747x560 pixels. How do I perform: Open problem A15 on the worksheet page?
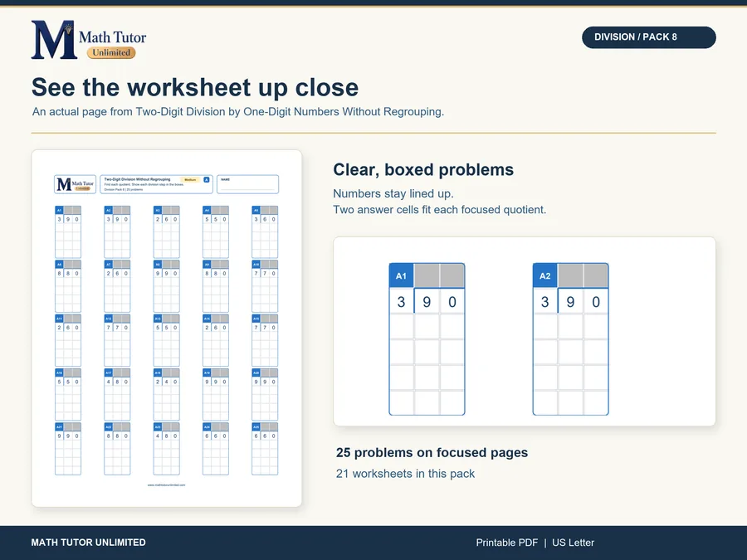coord(265,340)
